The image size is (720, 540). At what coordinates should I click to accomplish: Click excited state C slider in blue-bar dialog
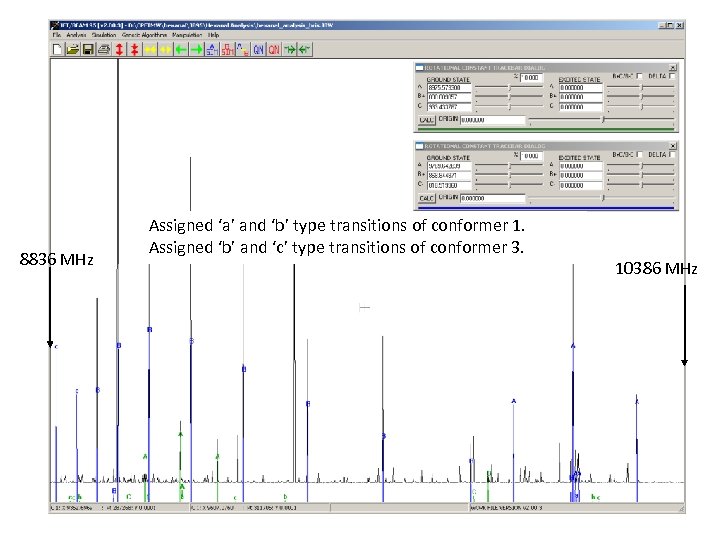tap(641, 185)
